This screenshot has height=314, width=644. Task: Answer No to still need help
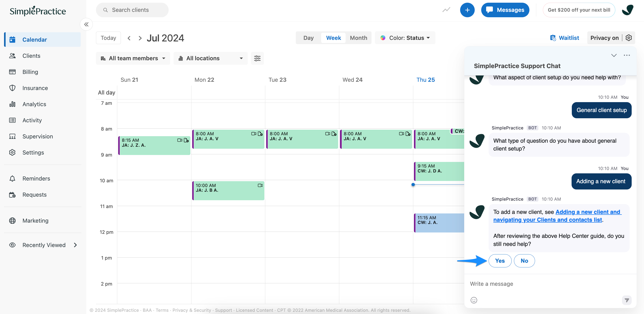click(524, 261)
